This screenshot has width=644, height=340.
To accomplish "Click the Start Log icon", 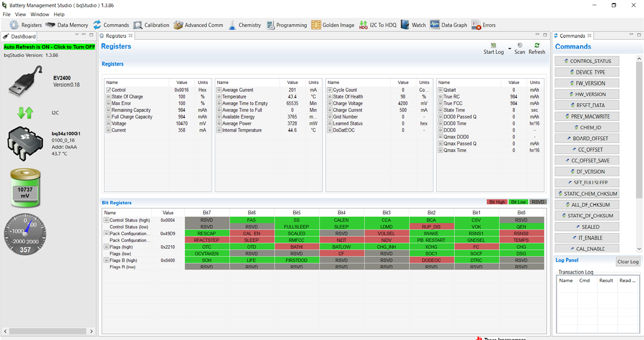I will coord(493,46).
